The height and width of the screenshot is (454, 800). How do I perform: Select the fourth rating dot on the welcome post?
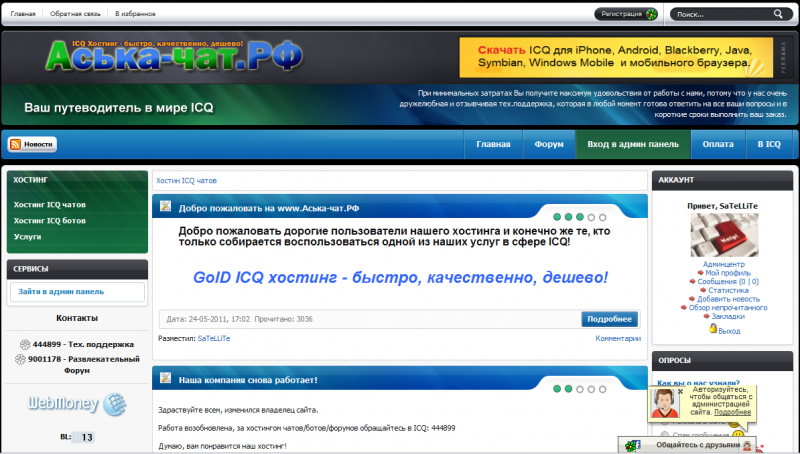point(591,217)
